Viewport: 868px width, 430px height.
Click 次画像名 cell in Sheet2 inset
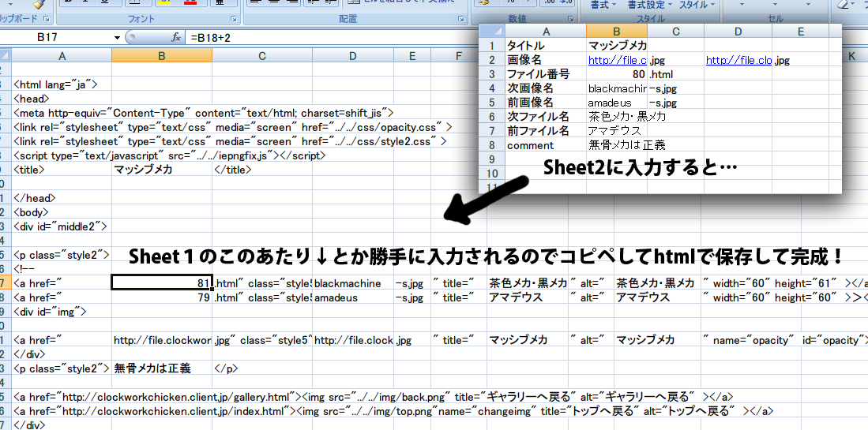point(545,88)
